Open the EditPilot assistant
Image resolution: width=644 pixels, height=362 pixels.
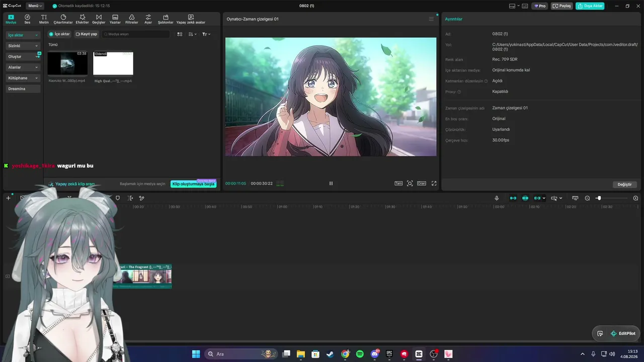[623, 333]
